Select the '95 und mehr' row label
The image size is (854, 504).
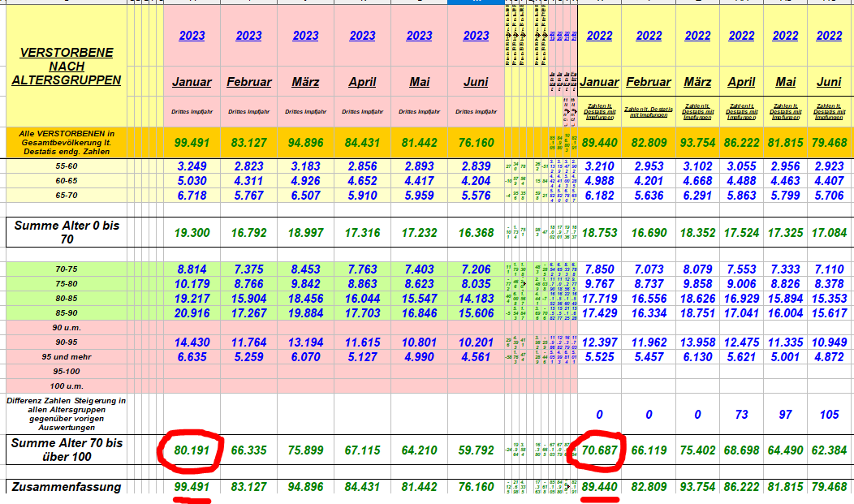pyautogui.click(x=67, y=357)
